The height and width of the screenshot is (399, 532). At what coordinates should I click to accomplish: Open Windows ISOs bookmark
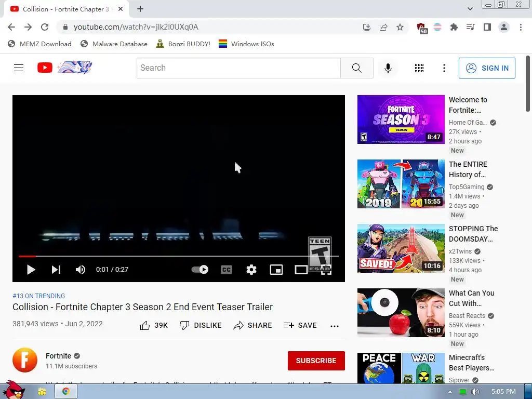(246, 44)
